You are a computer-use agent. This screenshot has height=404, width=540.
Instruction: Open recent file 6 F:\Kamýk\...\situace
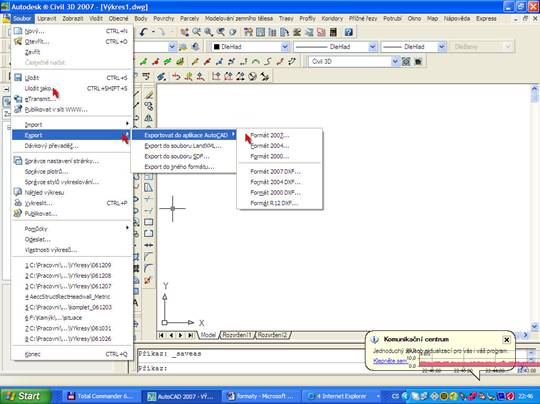coord(72,318)
